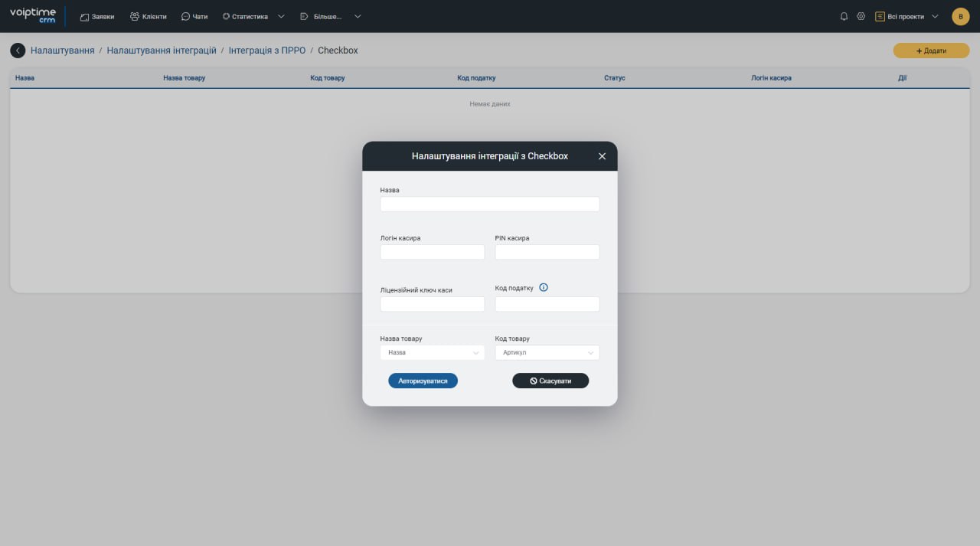
Task: Click the dialog title Налаштування інтеграції з Checkbox
Action: click(490, 156)
